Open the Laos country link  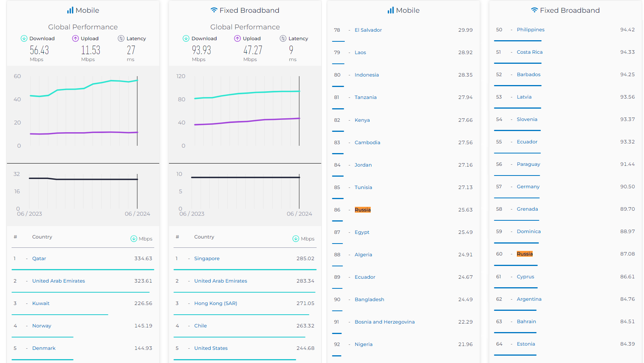pos(360,53)
